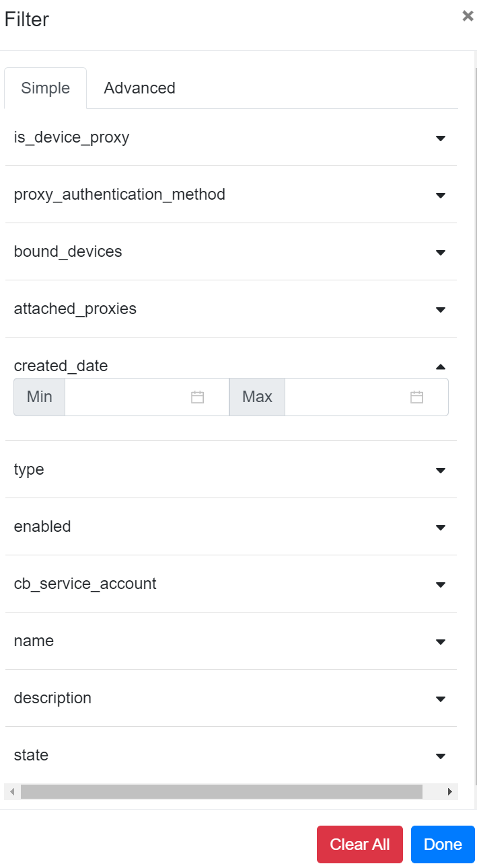
Task: Close the Filter dialog with X
Action: click(x=468, y=16)
